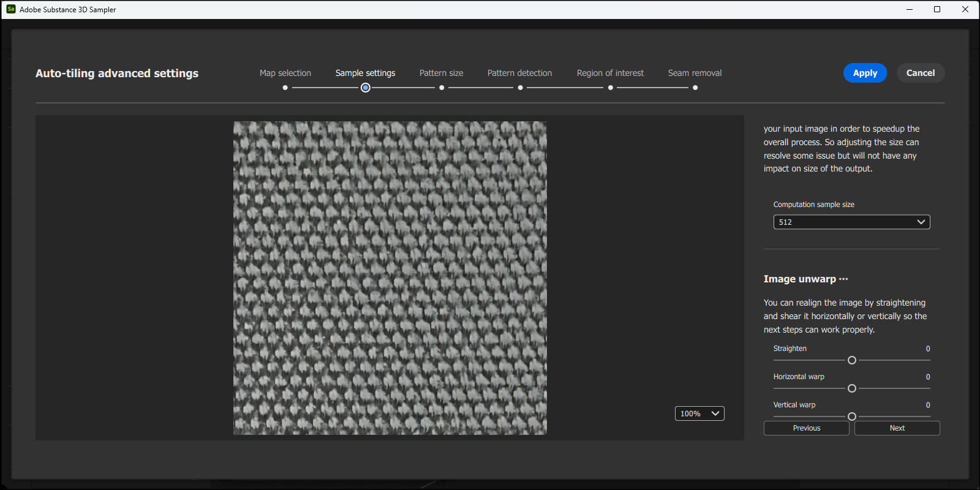
Task: Open the Computation sample size dropdown
Action: click(x=851, y=222)
